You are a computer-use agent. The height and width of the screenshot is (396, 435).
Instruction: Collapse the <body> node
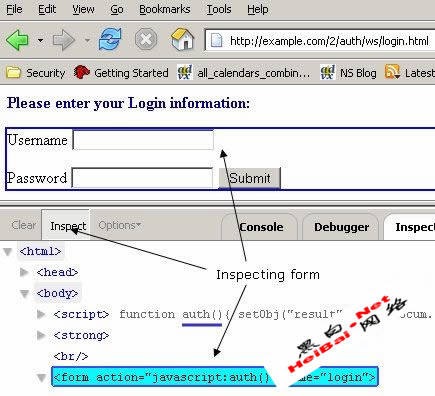click(x=24, y=294)
